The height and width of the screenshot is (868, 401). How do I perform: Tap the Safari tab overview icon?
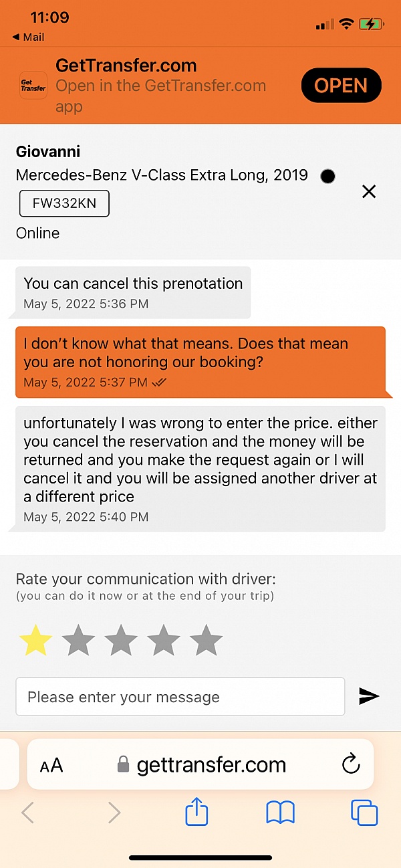coord(364,812)
